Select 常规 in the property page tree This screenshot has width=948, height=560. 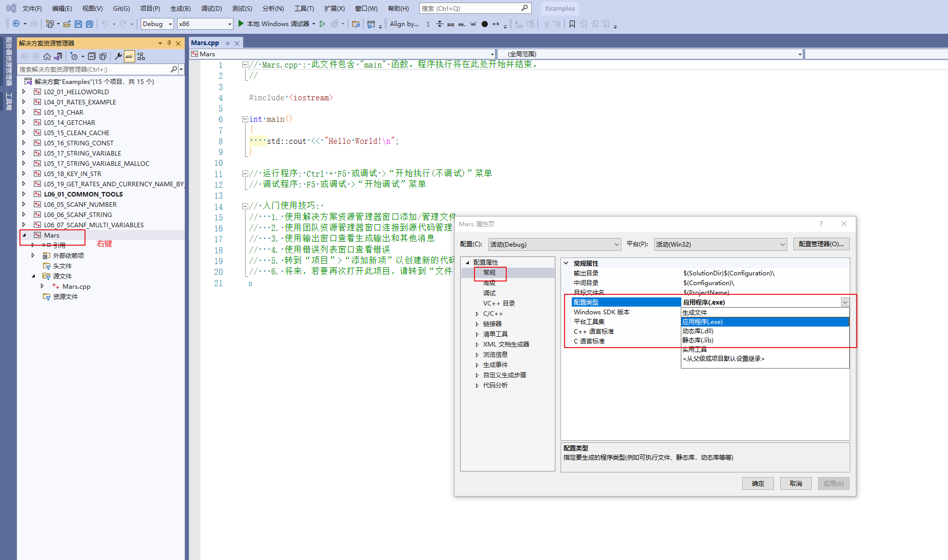[x=489, y=272]
